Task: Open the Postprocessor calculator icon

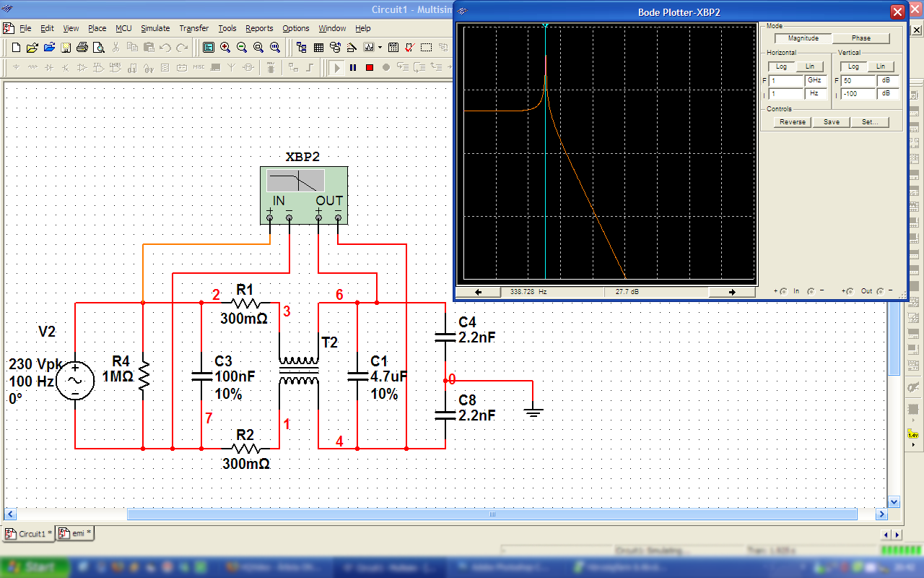Action: click(x=393, y=48)
